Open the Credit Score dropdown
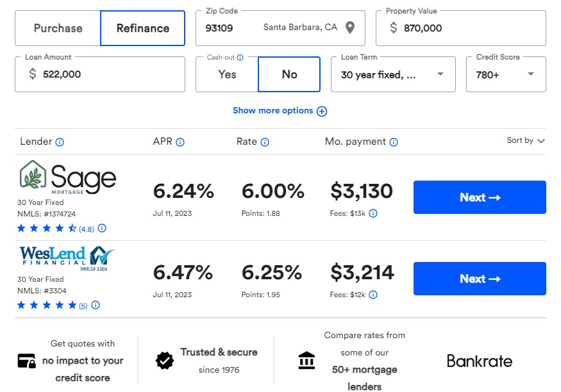Image resolution: width=561 pixels, height=392 pixels. (x=506, y=74)
